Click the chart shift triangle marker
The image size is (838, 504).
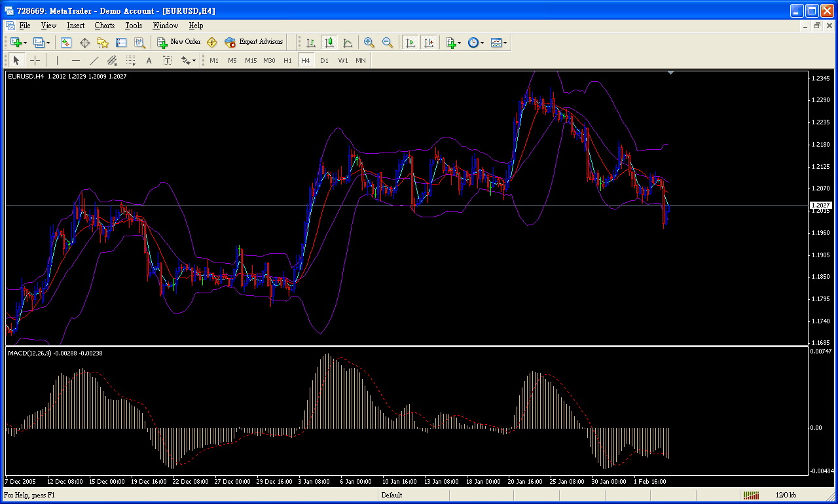tap(670, 73)
